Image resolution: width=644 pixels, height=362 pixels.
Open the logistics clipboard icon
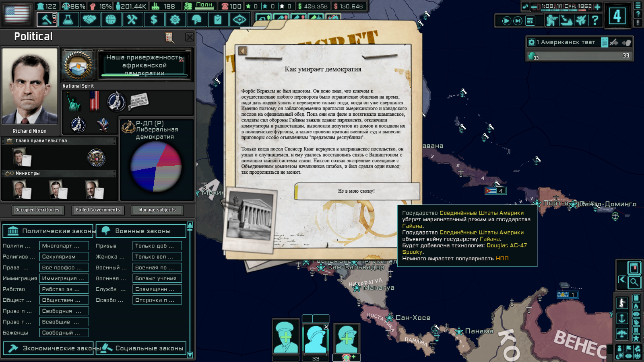click(x=218, y=19)
